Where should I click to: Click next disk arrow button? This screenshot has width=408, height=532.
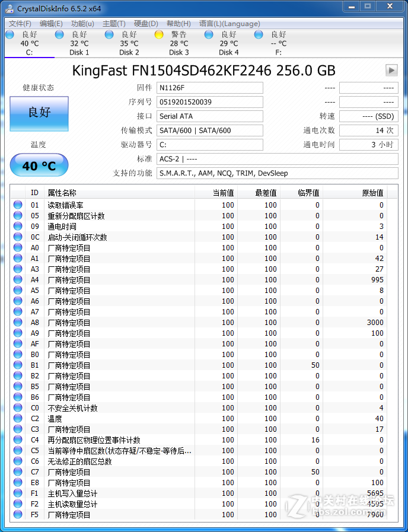(391, 71)
